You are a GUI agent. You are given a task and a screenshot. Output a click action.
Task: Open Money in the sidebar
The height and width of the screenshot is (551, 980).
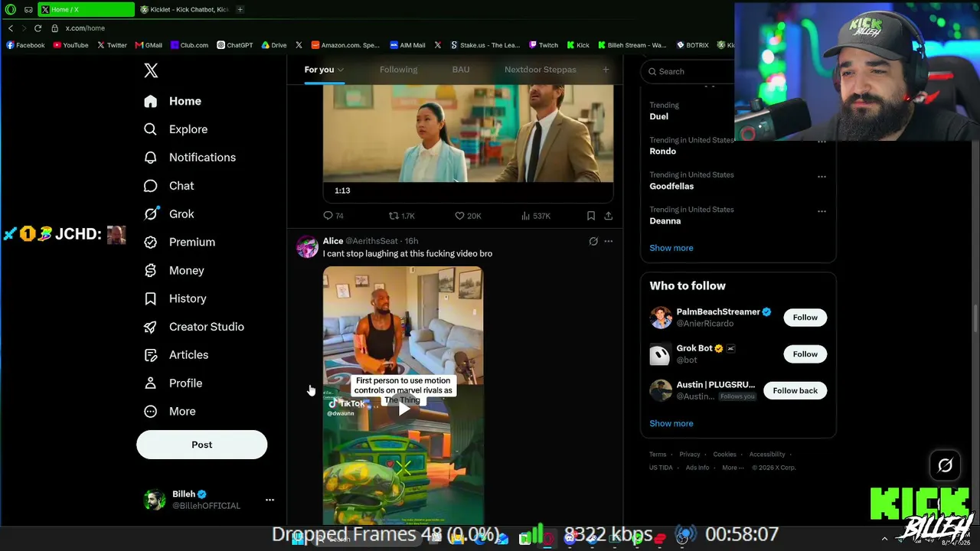click(175, 270)
